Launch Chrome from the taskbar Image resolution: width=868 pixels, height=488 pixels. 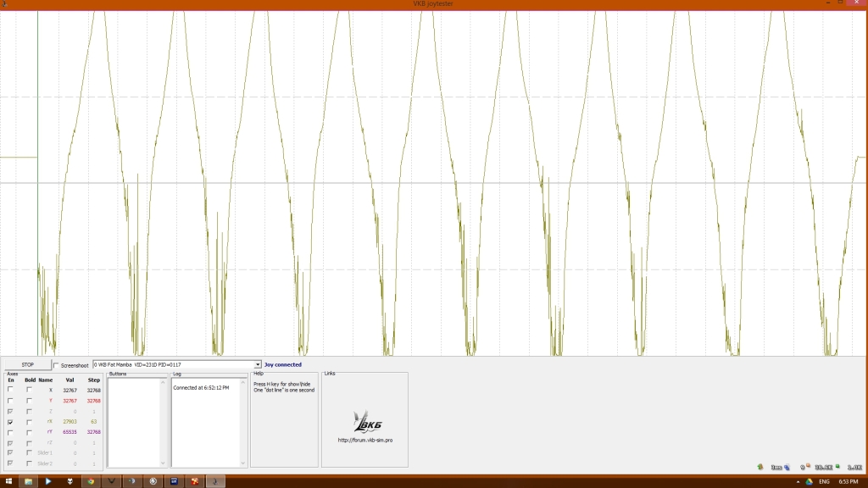point(90,481)
